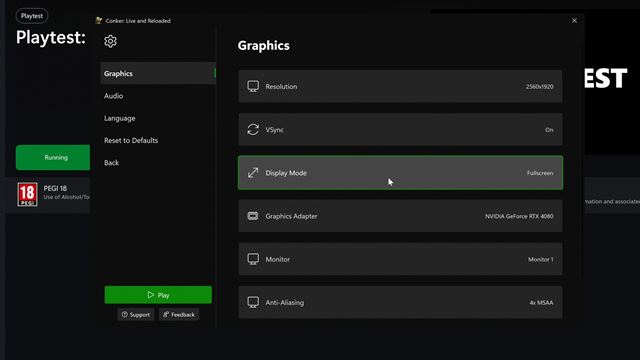Change the Resolution 2560x1920 value

540,87
